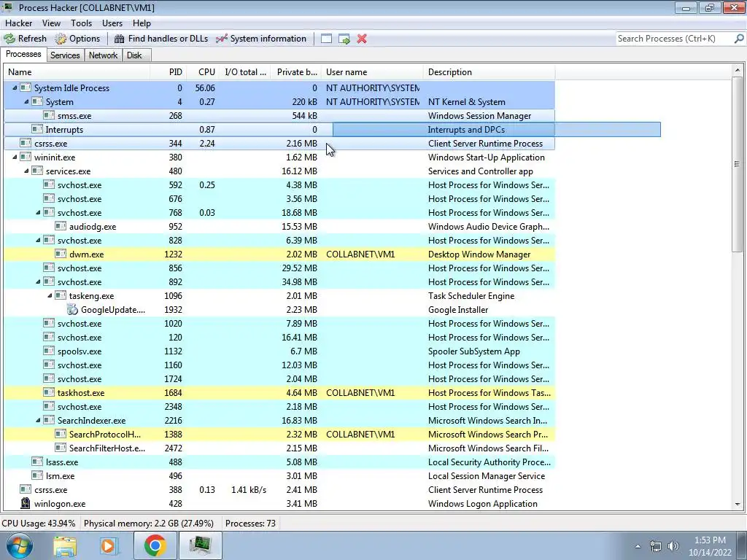747x560 pixels.
Task: Collapse the services.exe tree node
Action: coord(26,171)
